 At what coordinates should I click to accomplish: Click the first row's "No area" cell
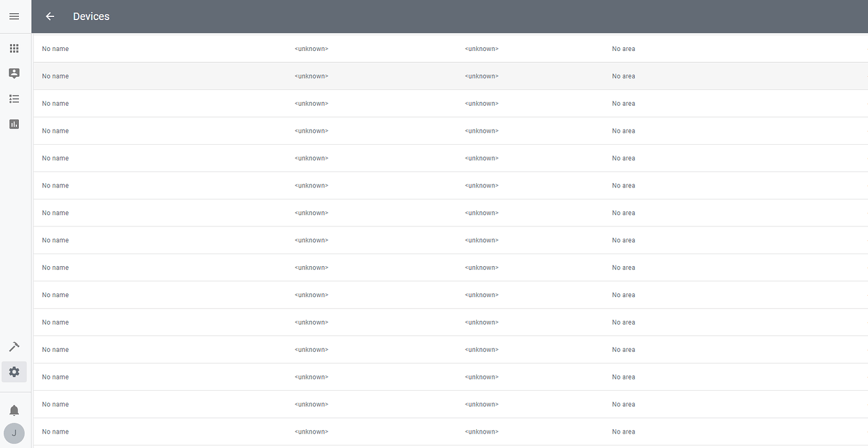pyautogui.click(x=623, y=48)
